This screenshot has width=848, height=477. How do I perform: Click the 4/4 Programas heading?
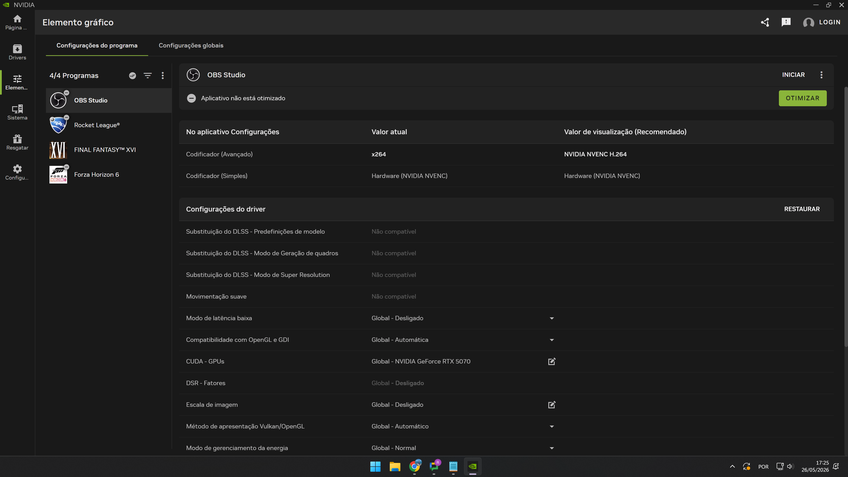tap(74, 76)
